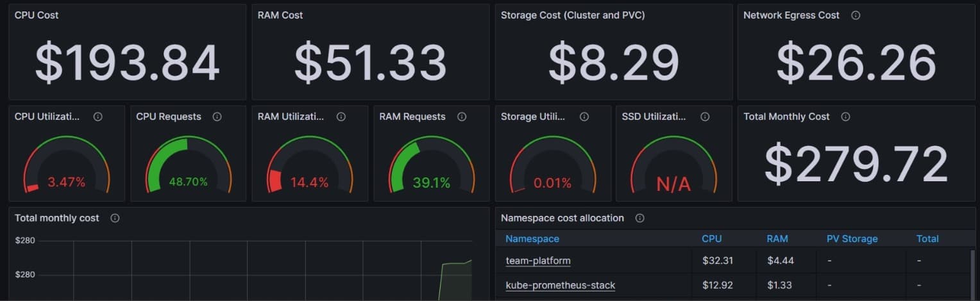Sort table by Total column header
980x301 pixels.
click(927, 239)
